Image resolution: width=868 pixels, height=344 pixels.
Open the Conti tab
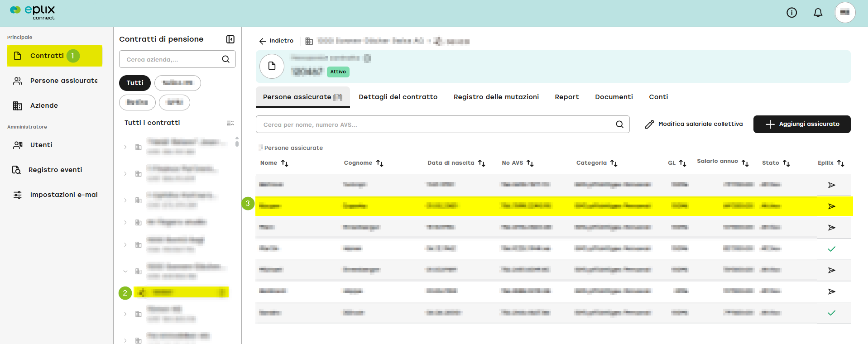658,97
